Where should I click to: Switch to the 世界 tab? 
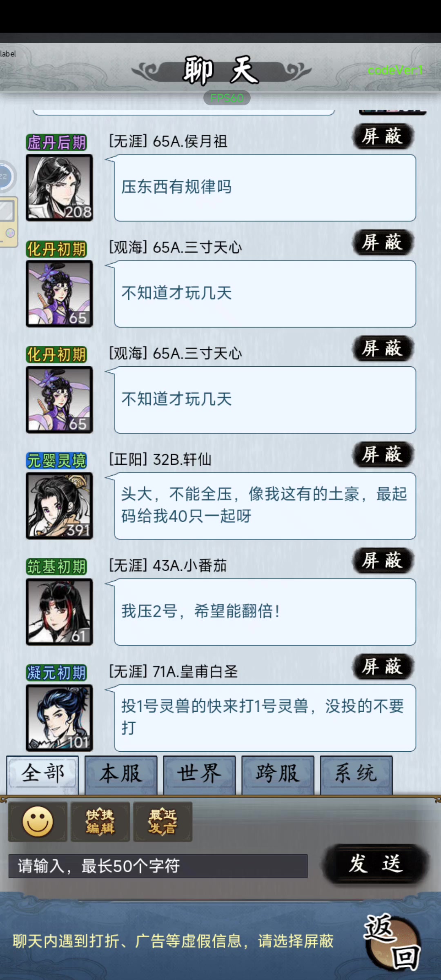tap(199, 775)
